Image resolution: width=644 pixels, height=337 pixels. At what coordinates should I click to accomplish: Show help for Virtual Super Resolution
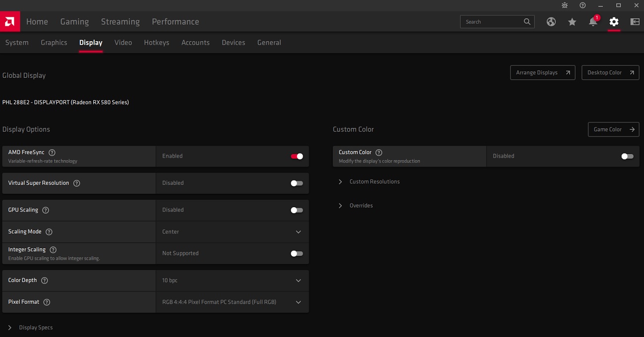(x=77, y=183)
